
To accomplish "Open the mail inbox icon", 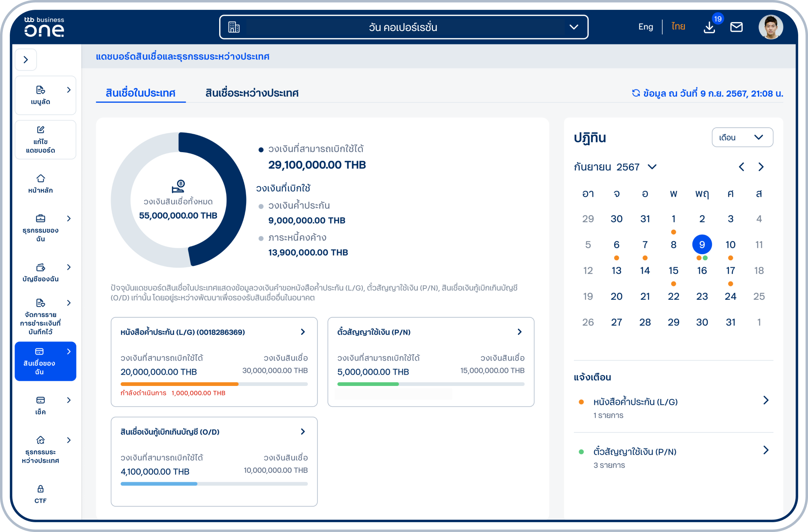I will 736,27.
